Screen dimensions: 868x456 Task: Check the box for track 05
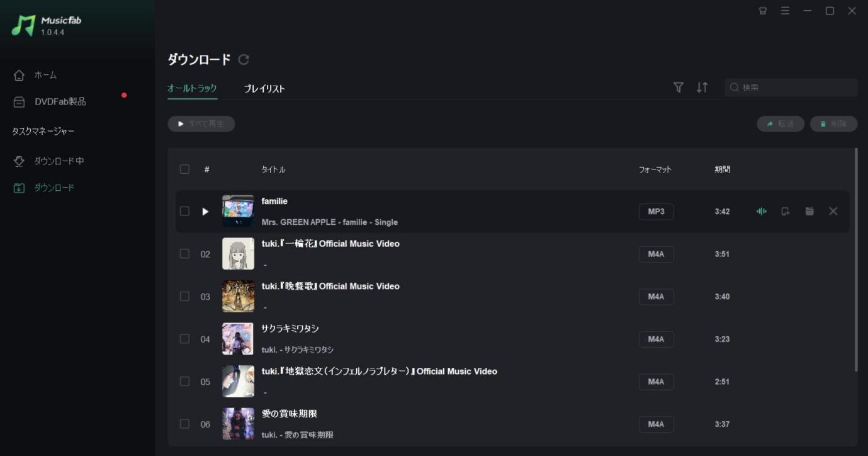pyautogui.click(x=184, y=381)
